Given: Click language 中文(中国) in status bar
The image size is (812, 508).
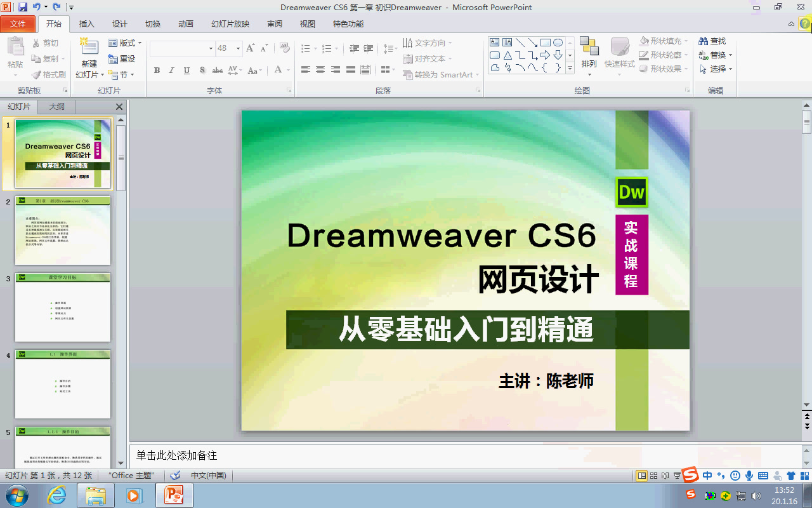Looking at the screenshot, I should pos(209,475).
